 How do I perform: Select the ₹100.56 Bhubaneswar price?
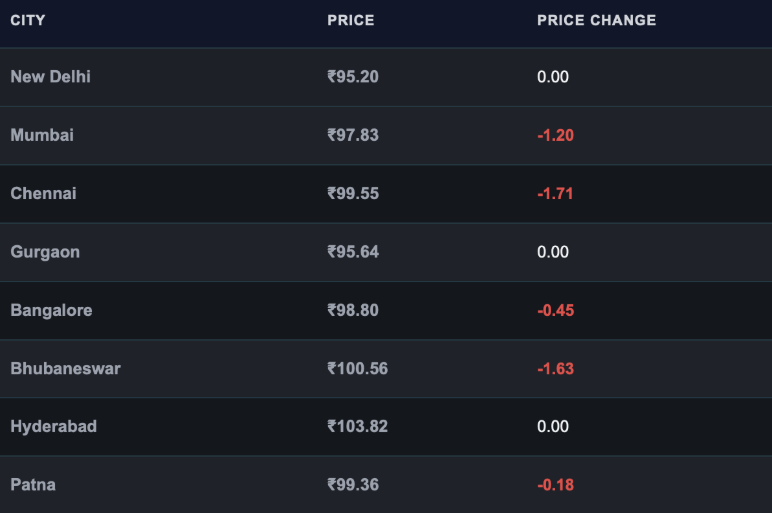357,368
